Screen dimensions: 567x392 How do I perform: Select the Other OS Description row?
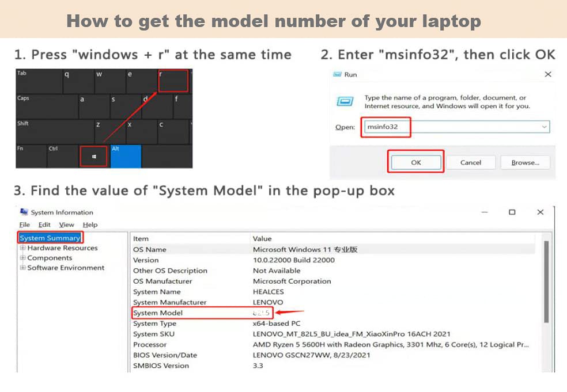[332, 270]
